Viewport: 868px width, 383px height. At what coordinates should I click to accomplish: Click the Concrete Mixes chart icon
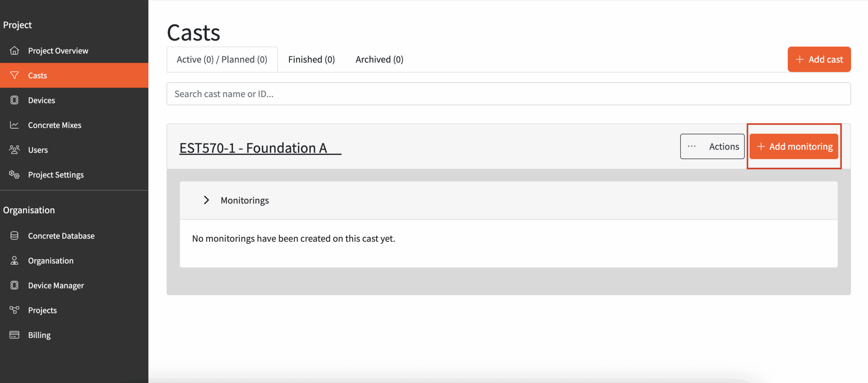(14, 125)
